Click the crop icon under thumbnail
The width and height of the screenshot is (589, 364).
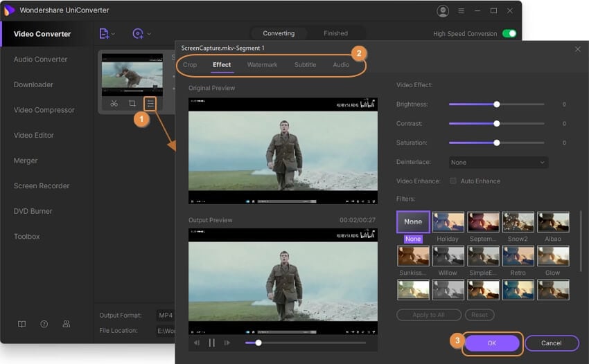[132, 103]
